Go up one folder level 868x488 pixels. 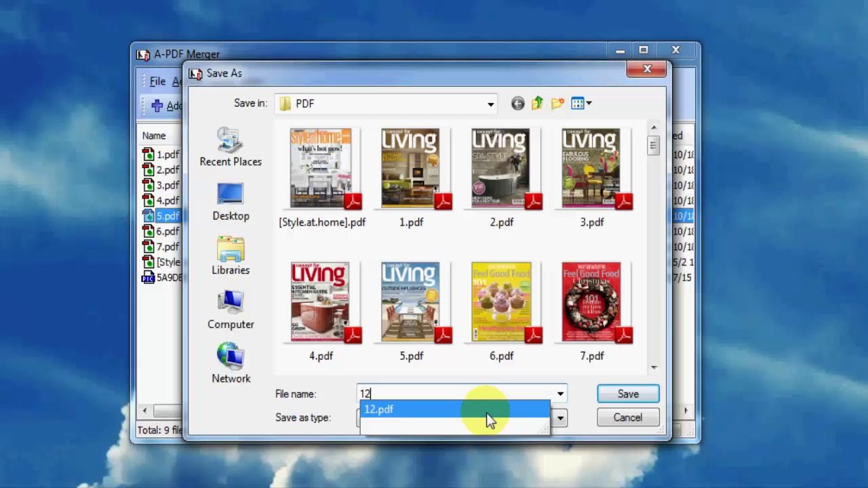tap(537, 104)
